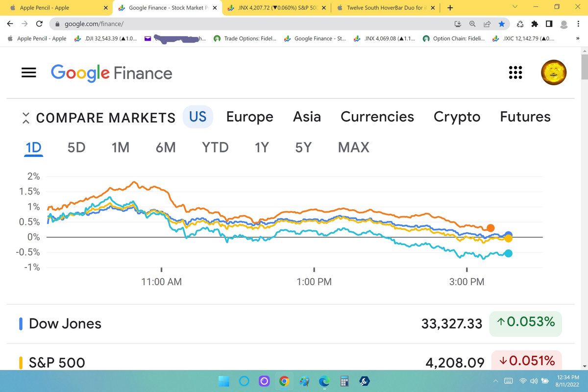Click the zoom magnifier icon in address bar
The height and width of the screenshot is (392, 588).
(472, 24)
